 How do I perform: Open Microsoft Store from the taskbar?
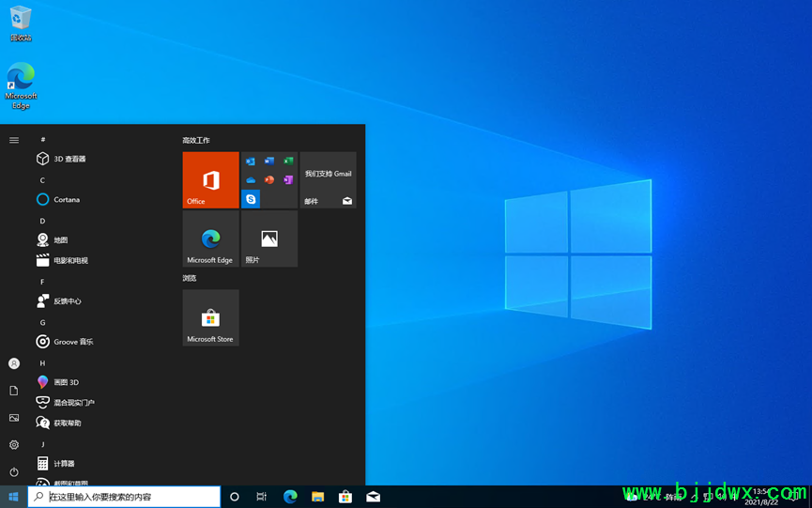pyautogui.click(x=345, y=497)
